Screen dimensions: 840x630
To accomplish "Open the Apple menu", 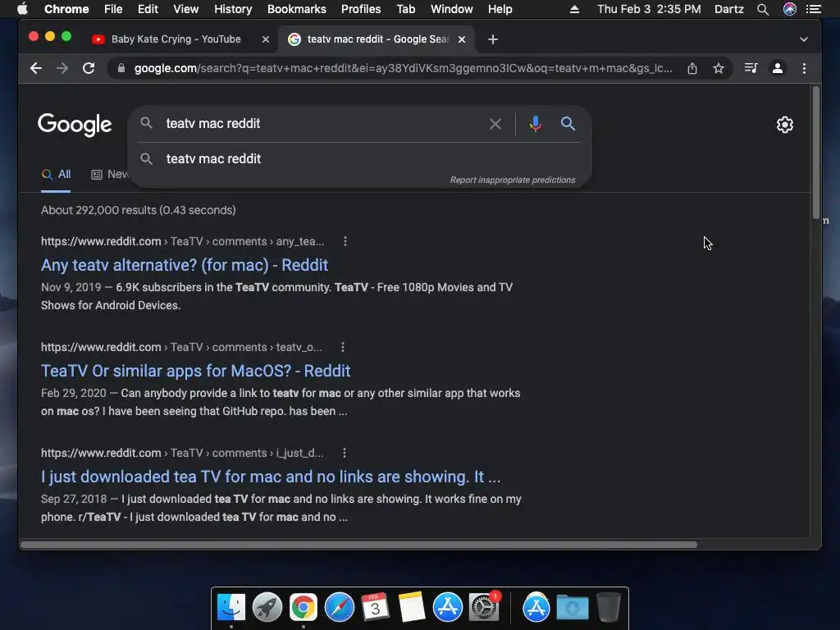I will click(22, 9).
